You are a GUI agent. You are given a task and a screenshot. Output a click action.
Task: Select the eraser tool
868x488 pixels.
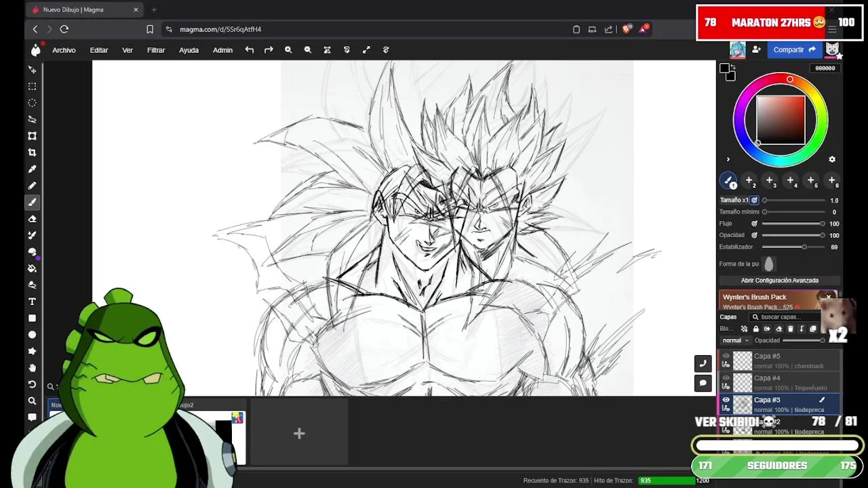tap(32, 219)
